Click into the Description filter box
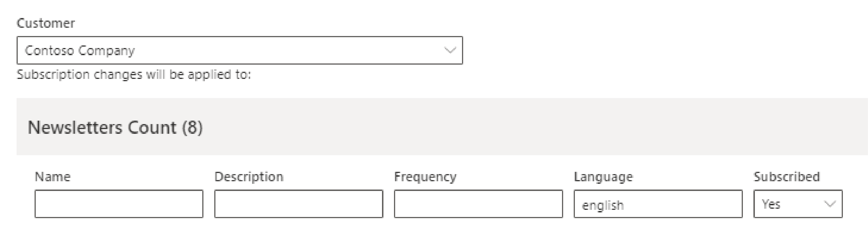 click(299, 204)
